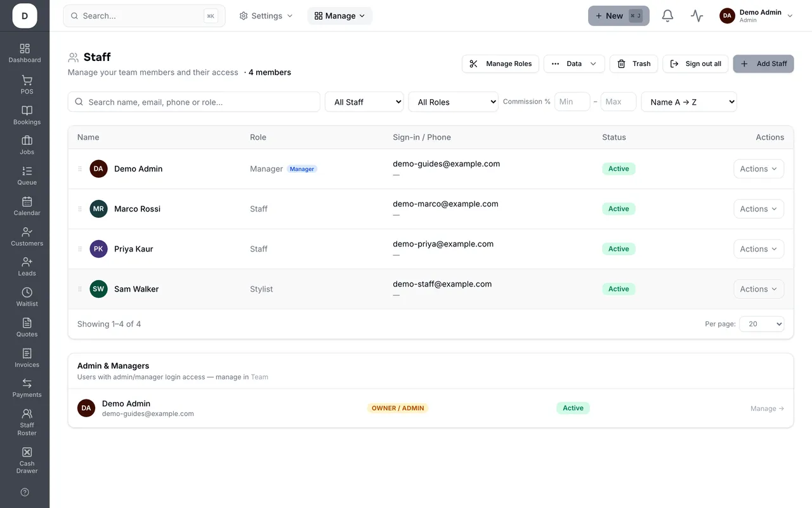Screen dimensions: 812x508
Task: Open Quotes in the sidebar
Action: pos(27,327)
